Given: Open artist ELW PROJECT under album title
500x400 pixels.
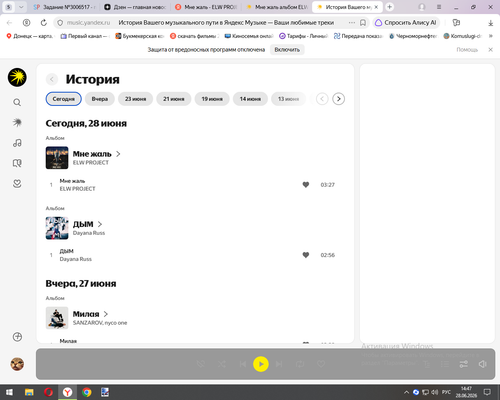Looking at the screenshot, I should (91, 163).
